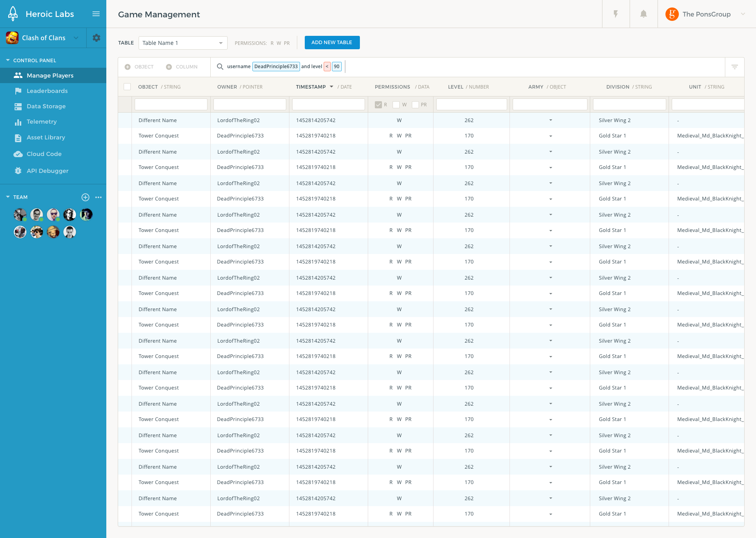Click the Level column filter input
The width and height of the screenshot is (756, 538).
coord(471,105)
